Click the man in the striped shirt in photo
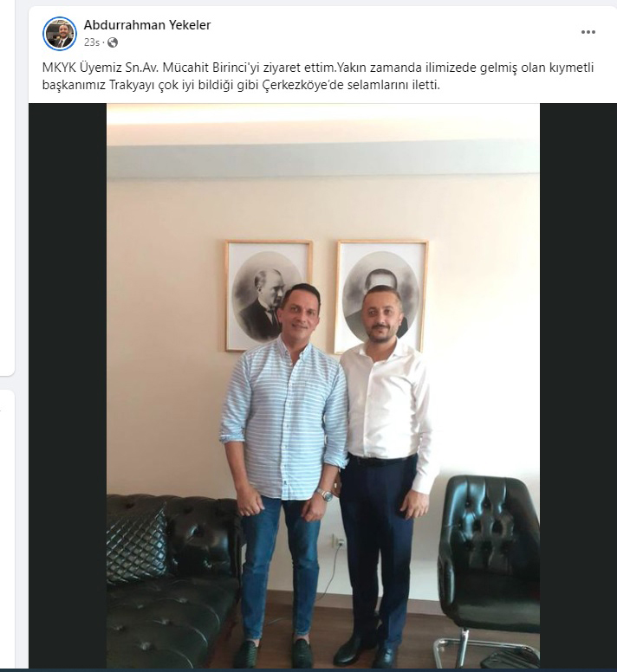The height and width of the screenshot is (672, 617). [284, 471]
